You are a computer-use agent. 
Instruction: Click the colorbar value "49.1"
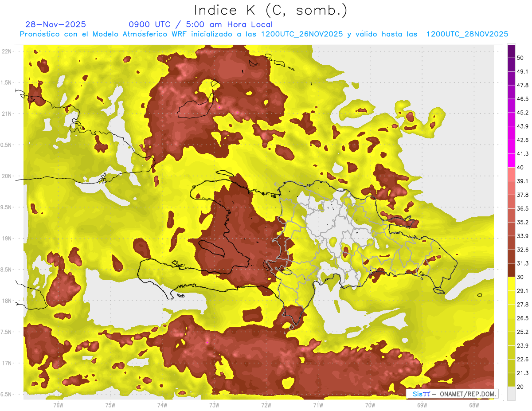coord(523,71)
